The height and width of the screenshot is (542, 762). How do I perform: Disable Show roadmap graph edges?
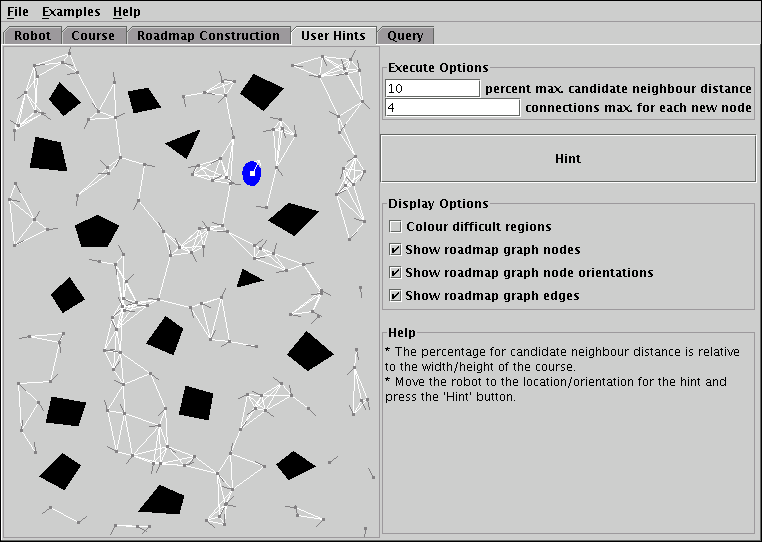[x=396, y=296]
